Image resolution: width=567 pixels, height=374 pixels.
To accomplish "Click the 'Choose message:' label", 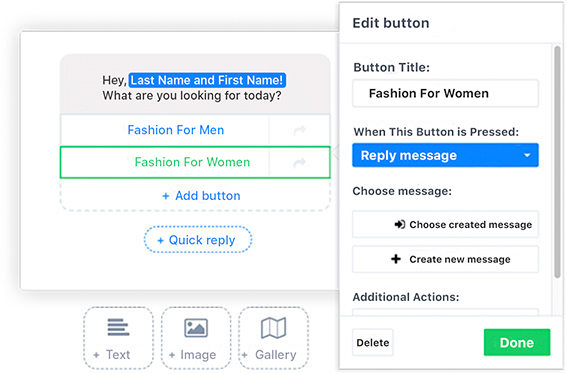I will pos(402,191).
